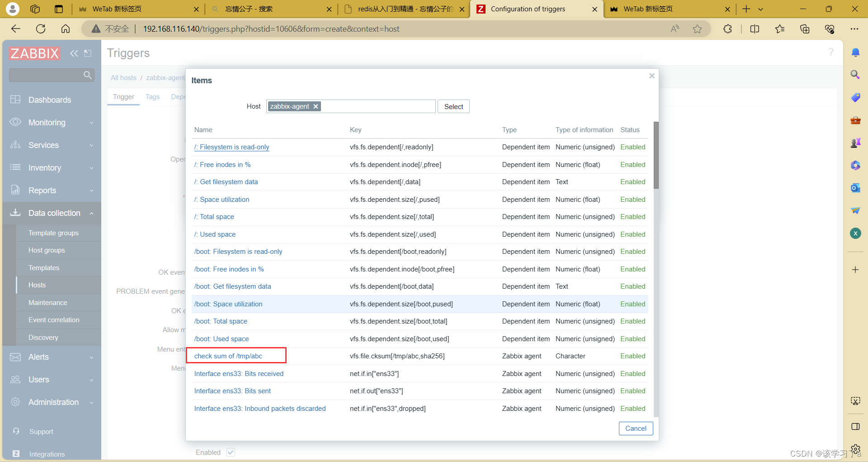This screenshot has height=462, width=868.
Task: Go back with browser back arrow
Action: point(16,29)
